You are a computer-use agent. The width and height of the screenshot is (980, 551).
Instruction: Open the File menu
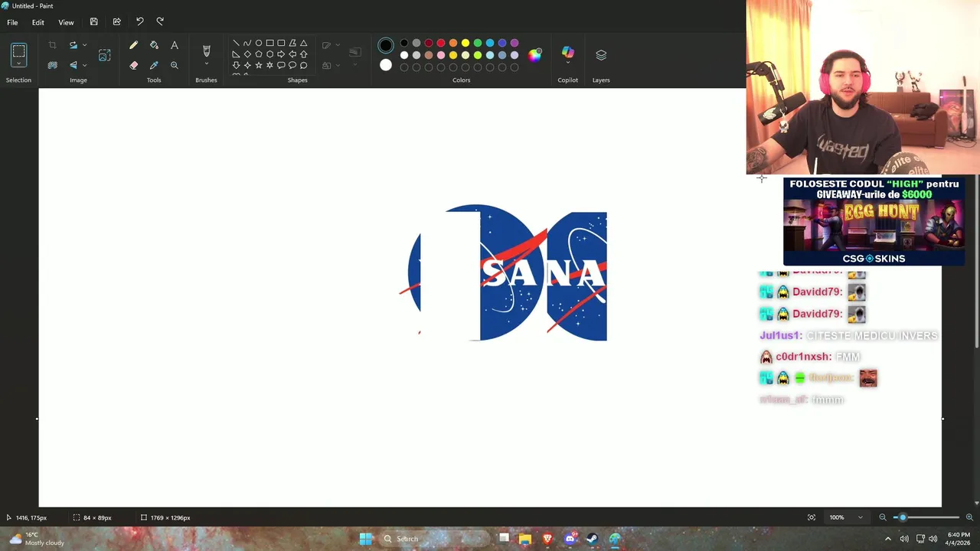(12, 22)
